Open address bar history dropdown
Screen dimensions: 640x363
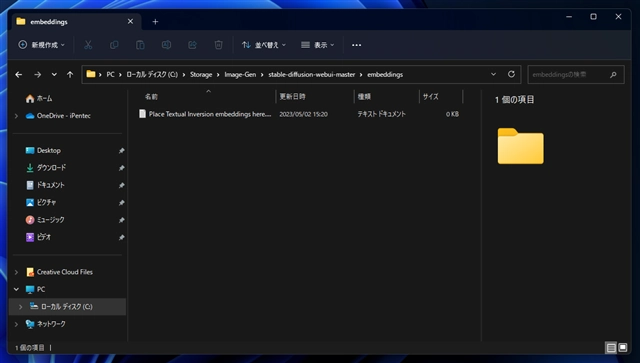point(493,74)
